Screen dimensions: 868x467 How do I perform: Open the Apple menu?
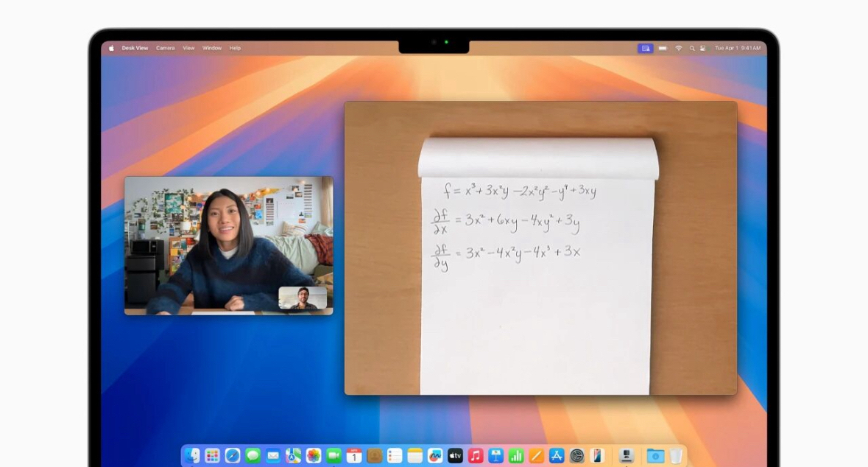112,48
